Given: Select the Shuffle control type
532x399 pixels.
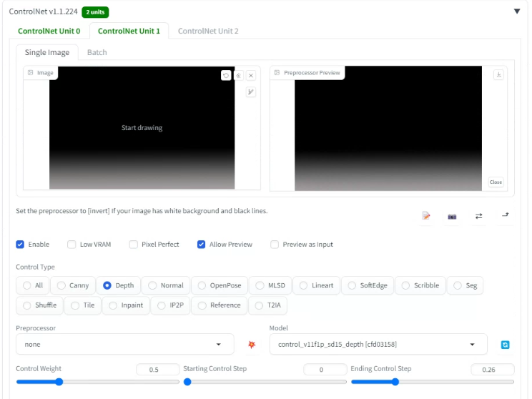Looking at the screenshot, I should point(39,305).
